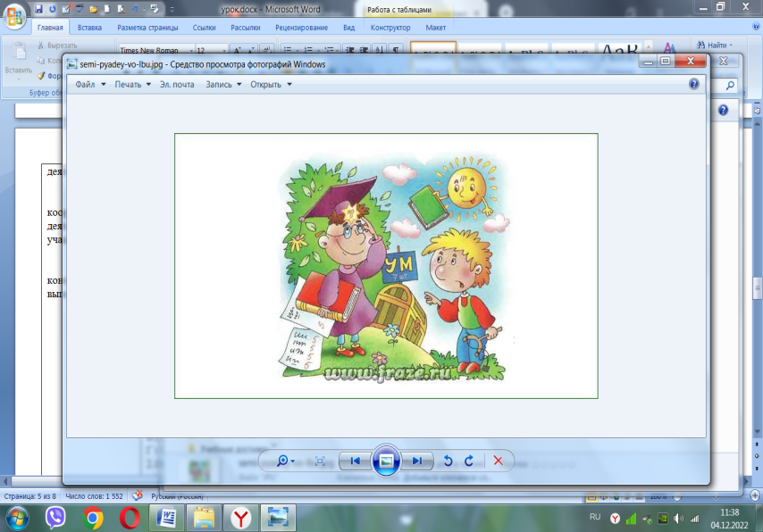Open the Windows Start menu
This screenshot has height=532, width=763.
tap(17, 518)
